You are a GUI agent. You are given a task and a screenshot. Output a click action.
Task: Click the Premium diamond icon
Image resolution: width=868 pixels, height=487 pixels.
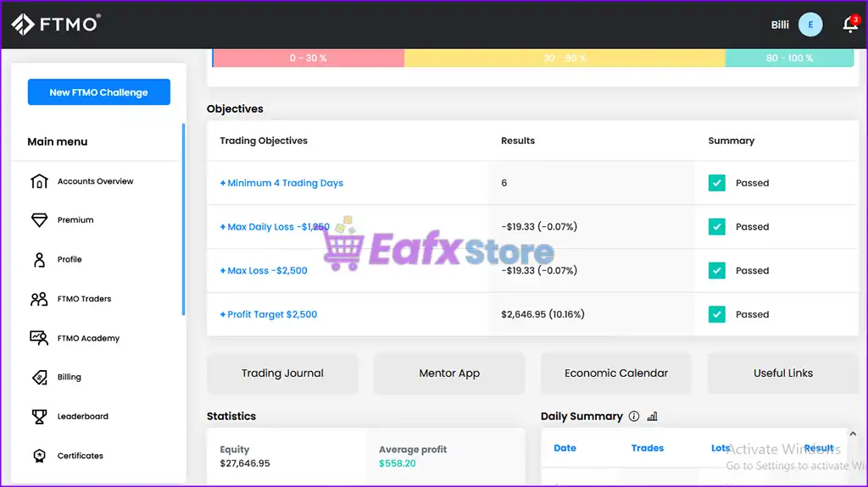click(39, 219)
